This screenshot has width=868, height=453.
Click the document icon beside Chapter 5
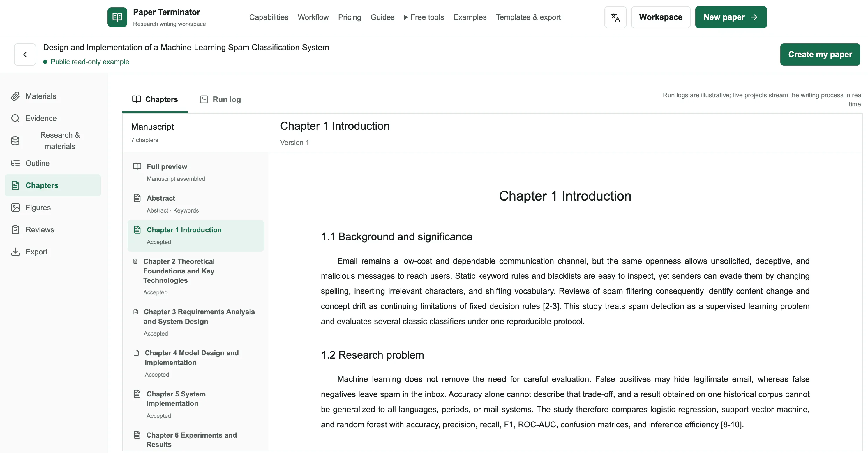[137, 394]
